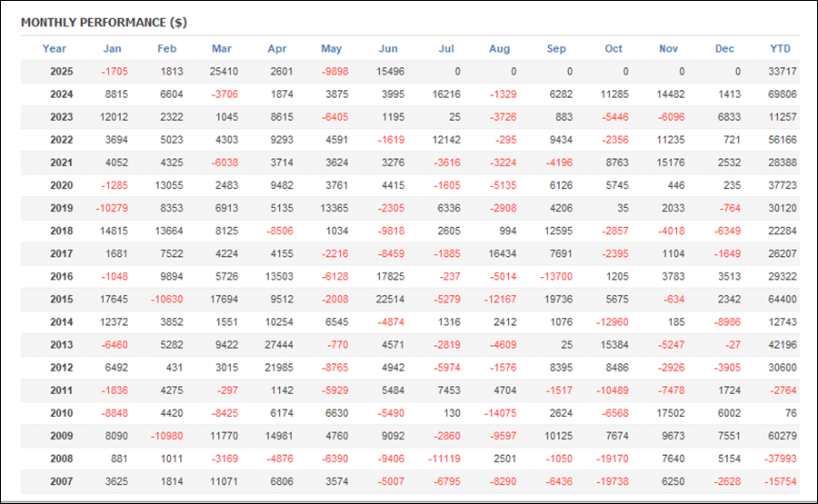Select the 2024 YTD value 69806
The image size is (818, 504).
pyautogui.click(x=783, y=94)
